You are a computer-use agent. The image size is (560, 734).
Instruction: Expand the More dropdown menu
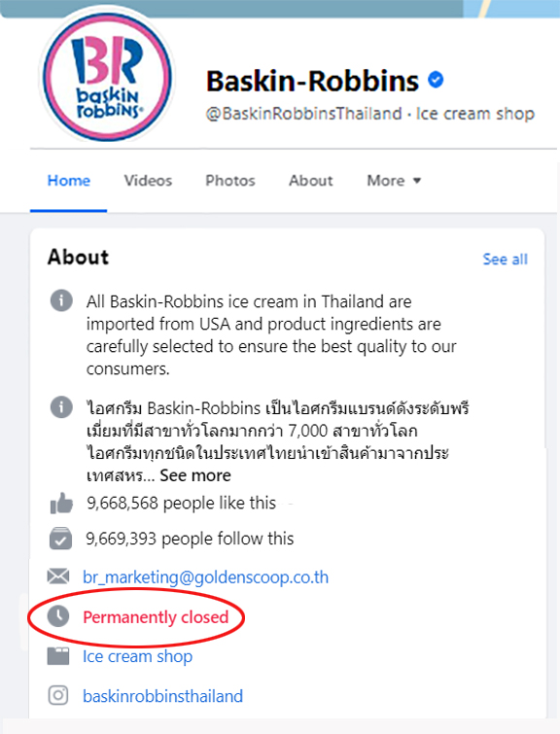click(394, 181)
